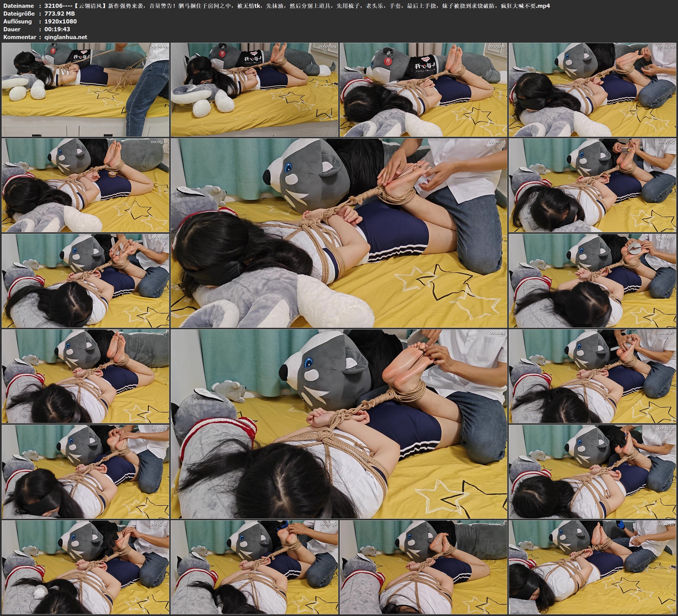
Task: Open the thumbnail stamped 00:03:06
Action: click(x=424, y=89)
